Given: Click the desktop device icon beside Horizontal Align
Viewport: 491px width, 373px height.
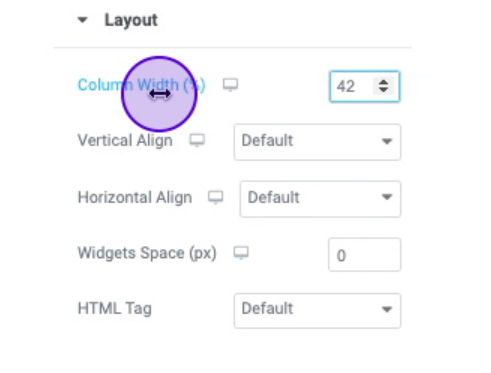Looking at the screenshot, I should (216, 197).
